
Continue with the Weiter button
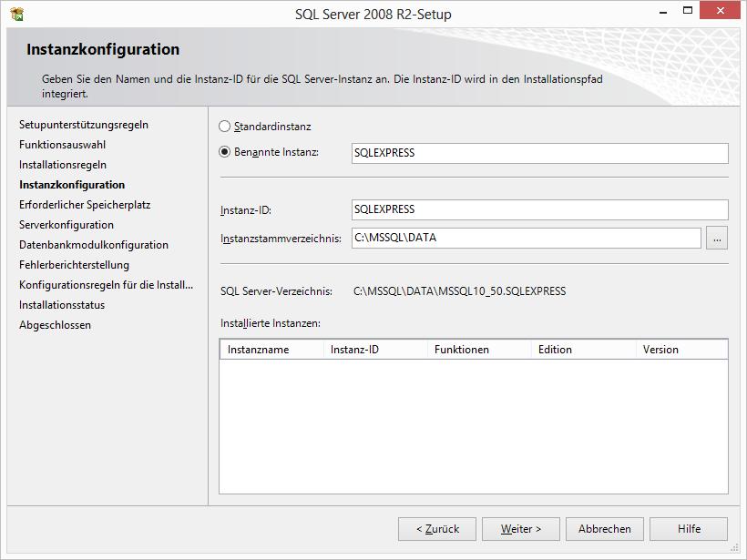click(521, 529)
